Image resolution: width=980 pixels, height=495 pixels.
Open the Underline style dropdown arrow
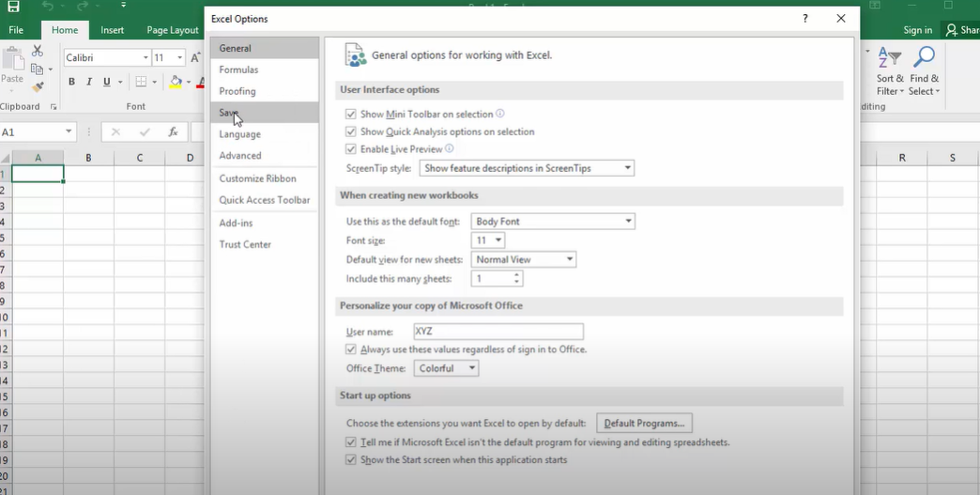120,82
